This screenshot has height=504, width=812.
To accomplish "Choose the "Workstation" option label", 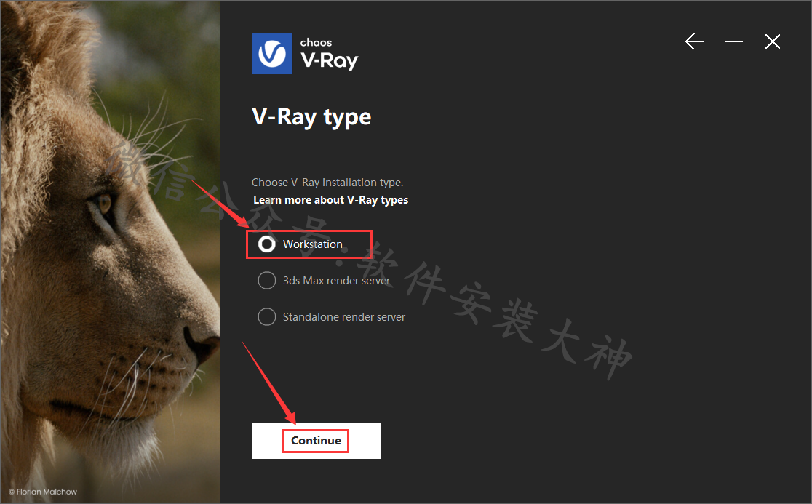I will click(312, 244).
